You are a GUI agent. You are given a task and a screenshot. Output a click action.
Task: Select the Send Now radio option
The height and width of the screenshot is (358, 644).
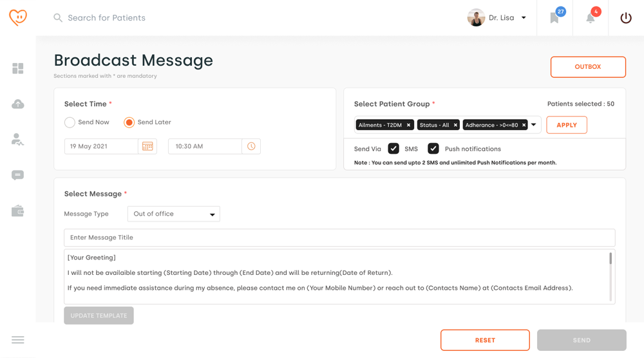coord(70,122)
